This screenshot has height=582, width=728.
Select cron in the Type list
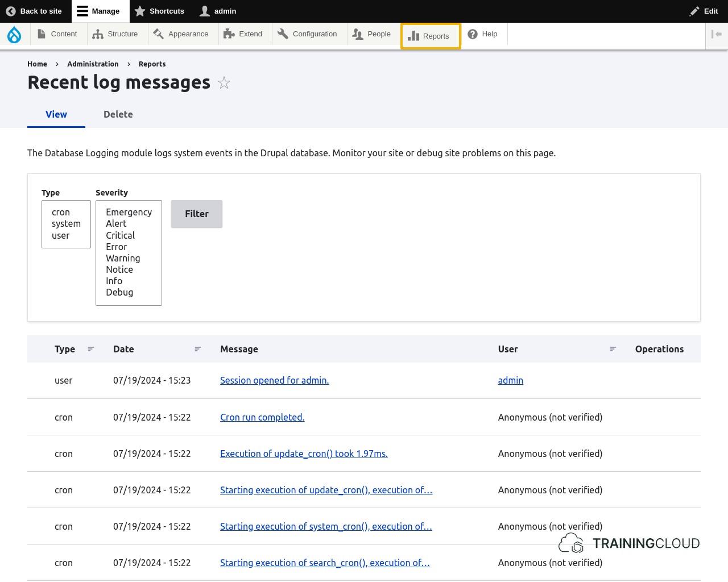click(x=66, y=212)
